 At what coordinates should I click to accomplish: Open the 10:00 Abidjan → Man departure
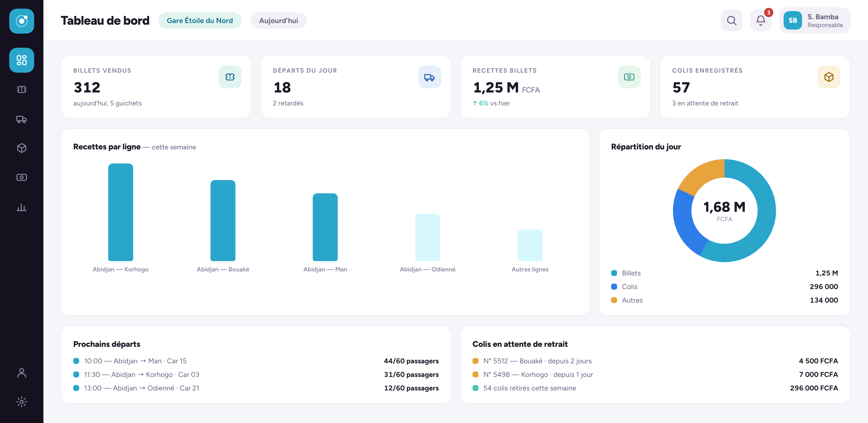coord(256,361)
